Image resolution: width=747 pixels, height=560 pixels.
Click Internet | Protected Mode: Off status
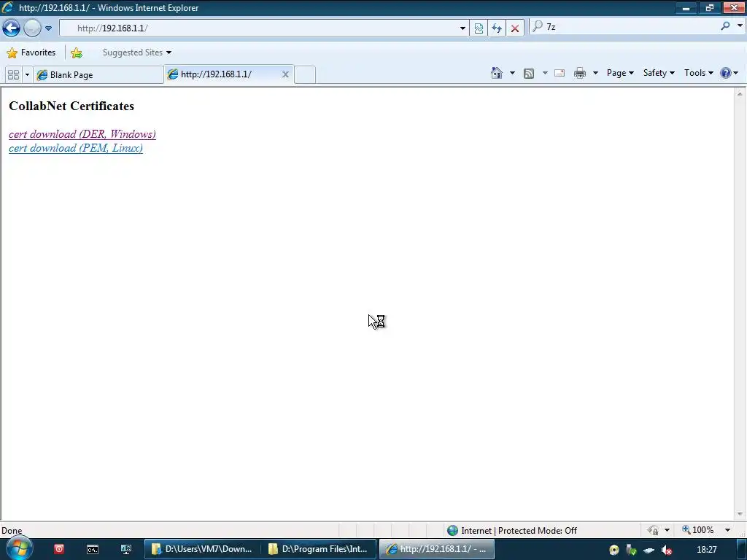pos(519,531)
